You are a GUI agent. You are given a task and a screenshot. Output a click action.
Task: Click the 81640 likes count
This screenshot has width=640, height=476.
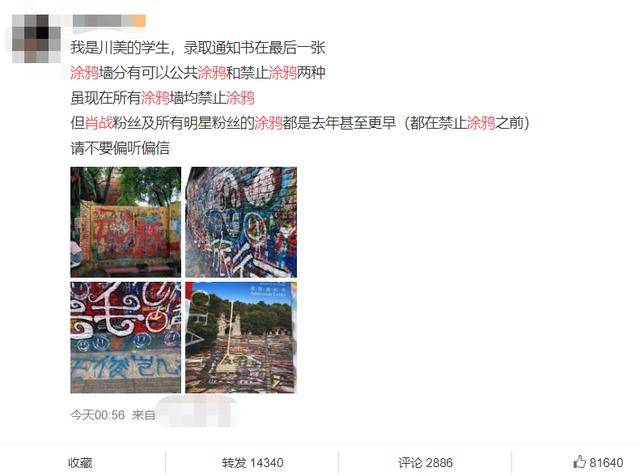click(606, 463)
